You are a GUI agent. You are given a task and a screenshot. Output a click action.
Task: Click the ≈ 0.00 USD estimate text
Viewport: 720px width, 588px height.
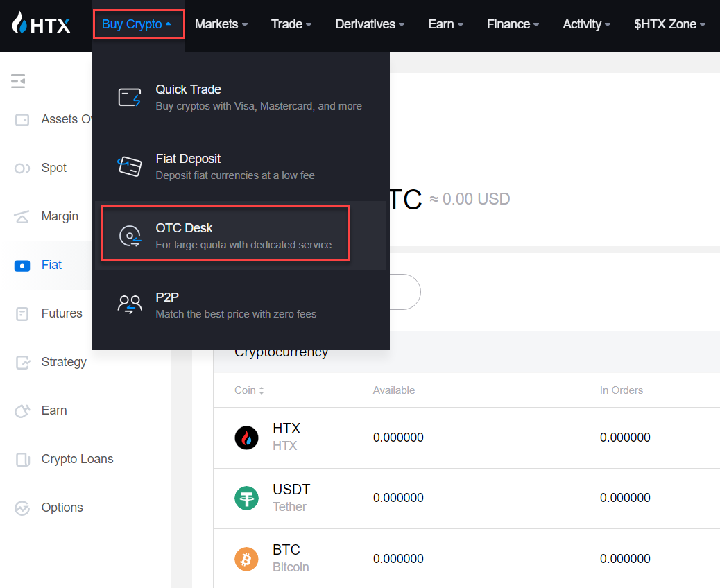tap(470, 199)
